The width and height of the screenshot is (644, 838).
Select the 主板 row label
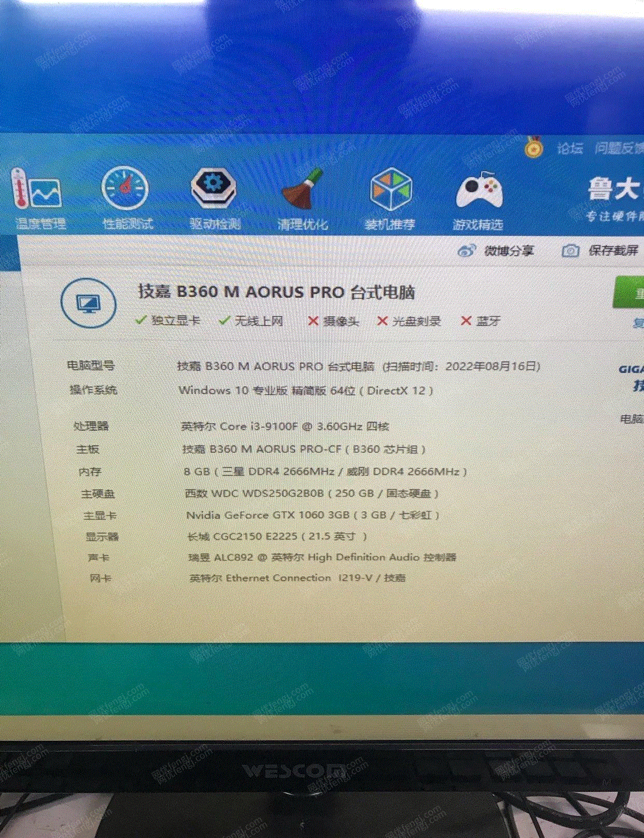pos(88,449)
